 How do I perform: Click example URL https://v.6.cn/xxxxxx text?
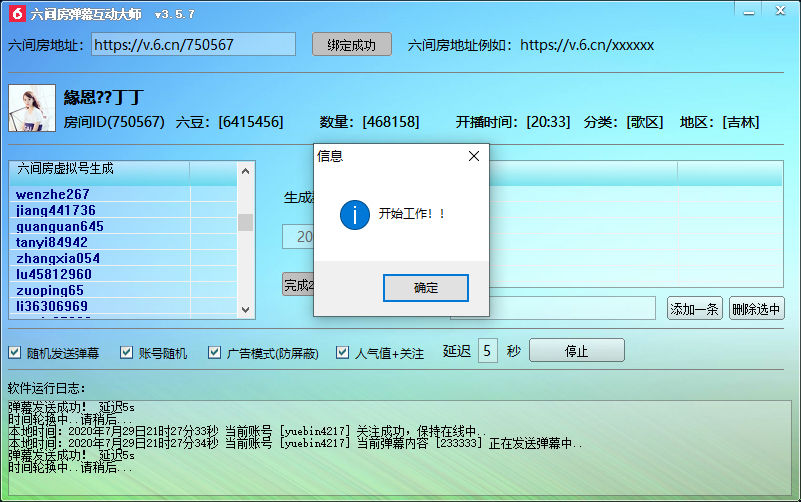click(587, 45)
